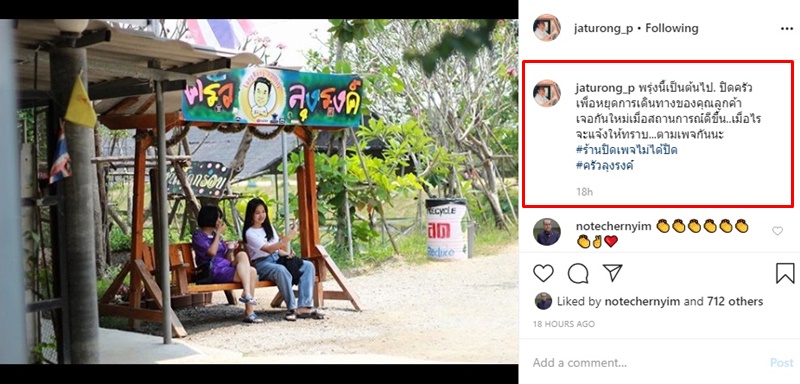Viewport: 800px width, 384px height.
Task: Open the #ครัวลุงรงค์ hashtag link
Action: (x=605, y=166)
